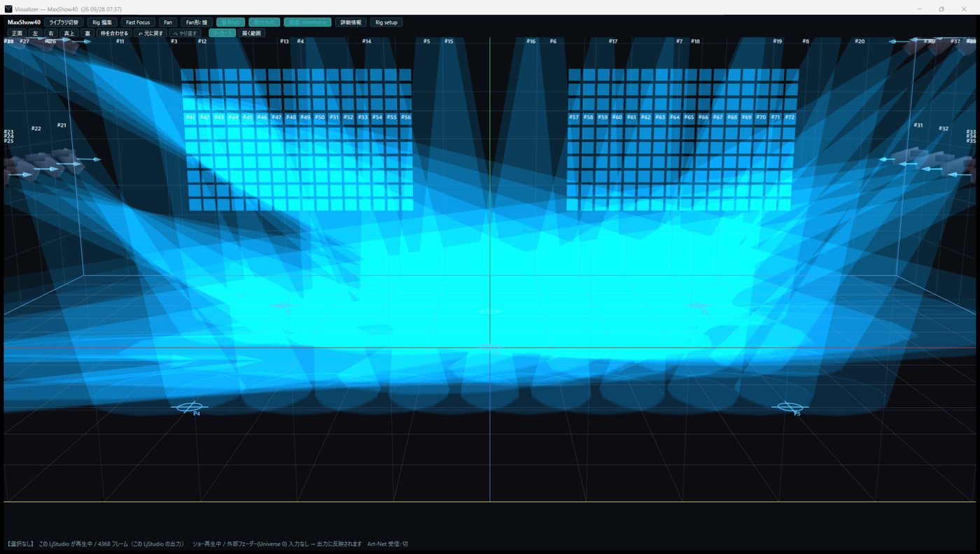Viewport: 980px width, 554px height.
Task: Open the 詳細情報 detail info panel
Action: tap(351, 22)
